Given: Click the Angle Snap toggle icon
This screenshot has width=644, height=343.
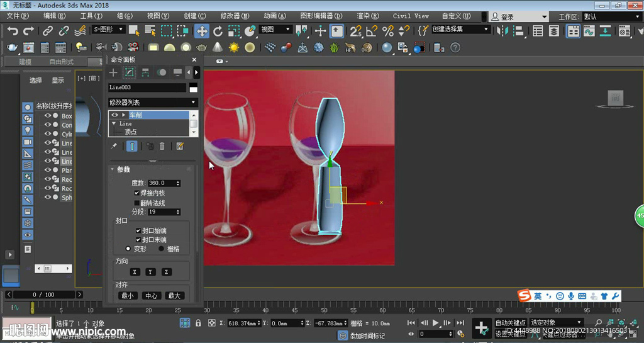Looking at the screenshot, I should 372,30.
